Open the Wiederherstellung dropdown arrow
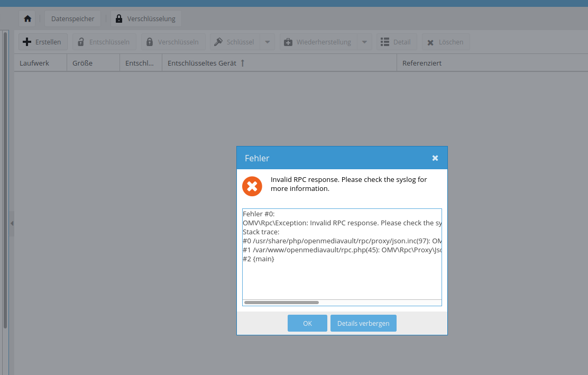The image size is (588, 375). (x=364, y=41)
